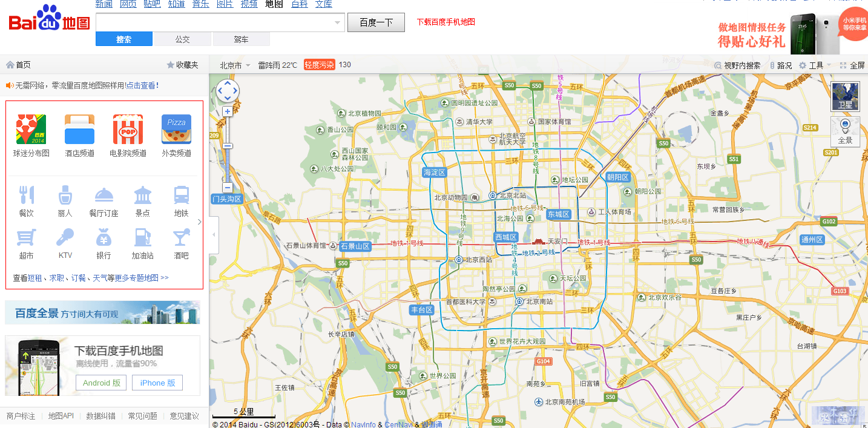Toggle the 路况 traffic layer

coord(781,65)
